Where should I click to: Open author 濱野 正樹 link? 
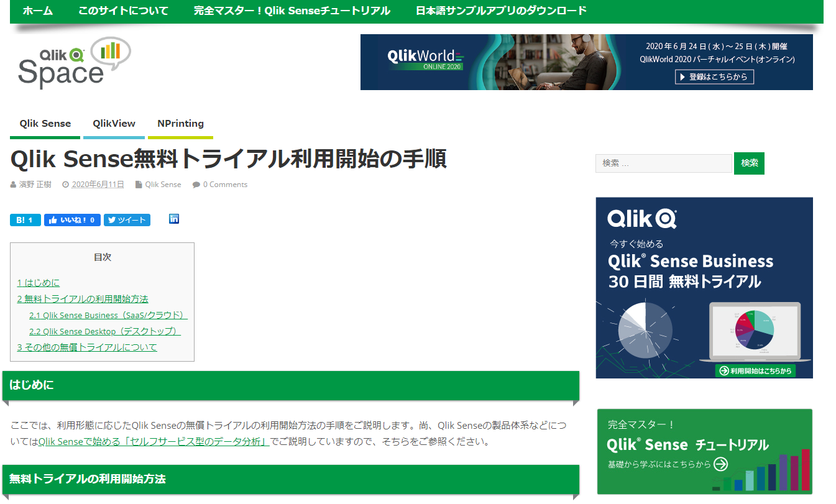point(35,185)
